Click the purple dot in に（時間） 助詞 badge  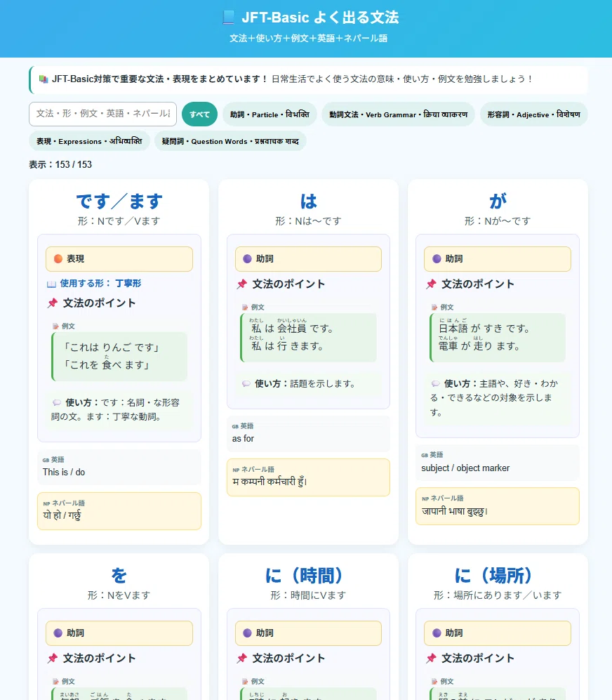click(247, 633)
